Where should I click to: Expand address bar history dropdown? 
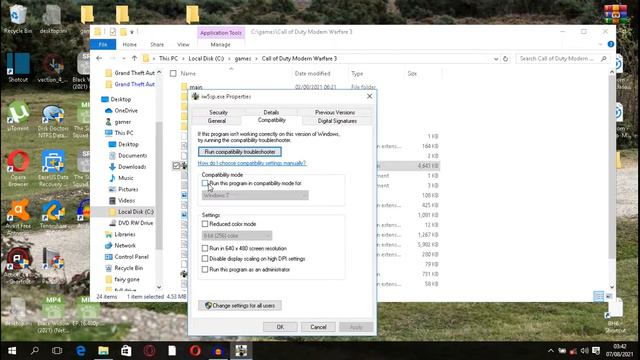[496, 59]
